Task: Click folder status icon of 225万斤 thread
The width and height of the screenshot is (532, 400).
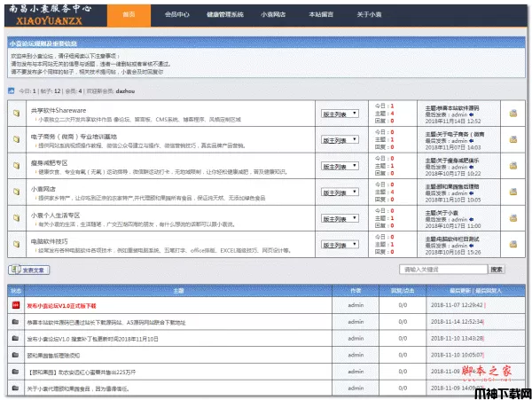Action: (15, 372)
